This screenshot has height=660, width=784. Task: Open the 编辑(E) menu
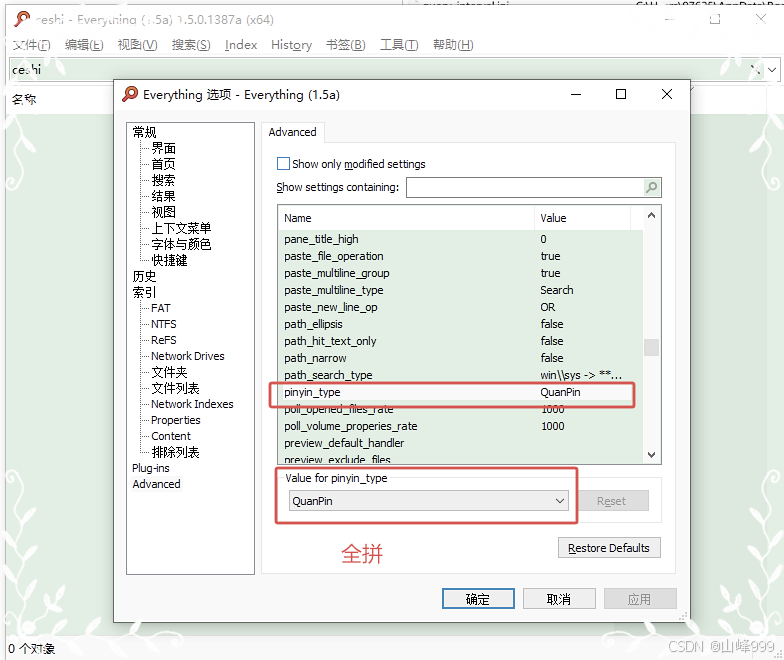click(84, 45)
